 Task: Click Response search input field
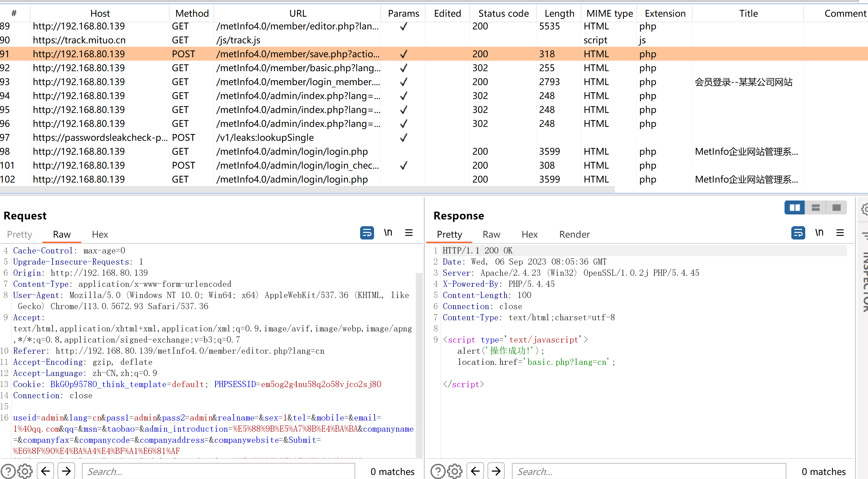click(x=649, y=471)
